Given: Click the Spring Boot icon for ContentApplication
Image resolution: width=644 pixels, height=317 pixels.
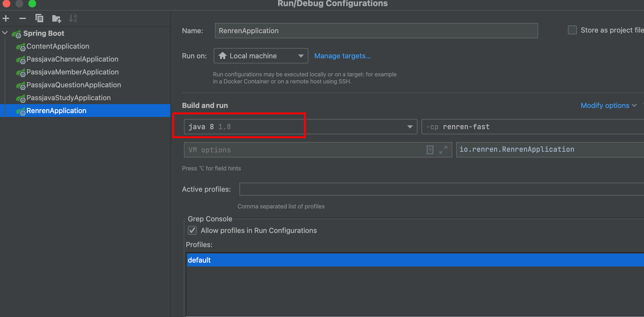Looking at the screenshot, I should pos(21,47).
